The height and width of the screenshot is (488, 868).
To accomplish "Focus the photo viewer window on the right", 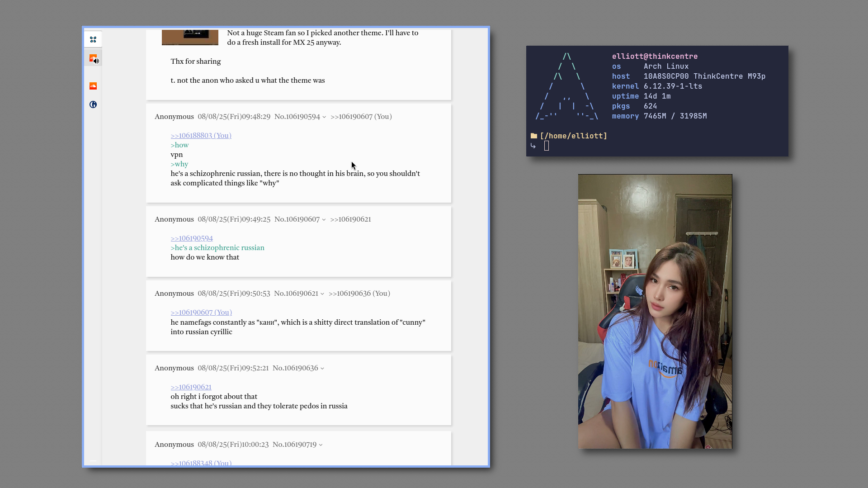I will [655, 311].
